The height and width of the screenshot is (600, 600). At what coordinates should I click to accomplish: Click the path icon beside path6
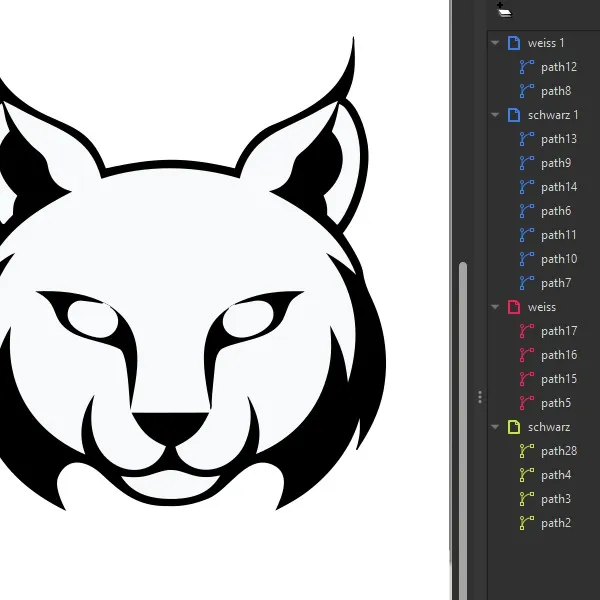click(527, 211)
